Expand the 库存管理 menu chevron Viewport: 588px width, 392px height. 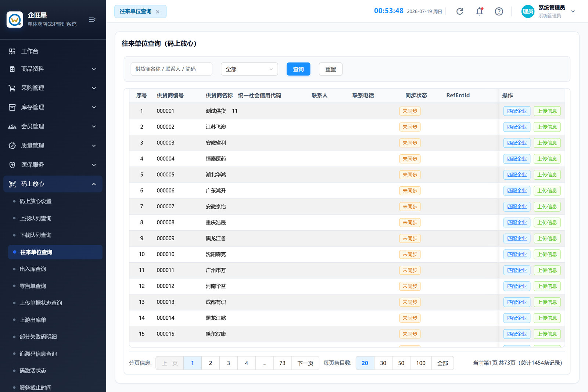coord(94,107)
